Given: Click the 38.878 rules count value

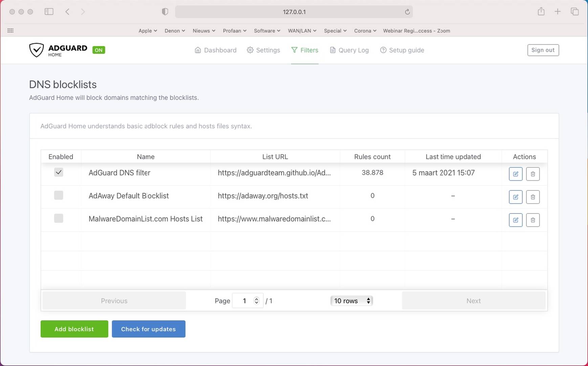Looking at the screenshot, I should tap(372, 172).
